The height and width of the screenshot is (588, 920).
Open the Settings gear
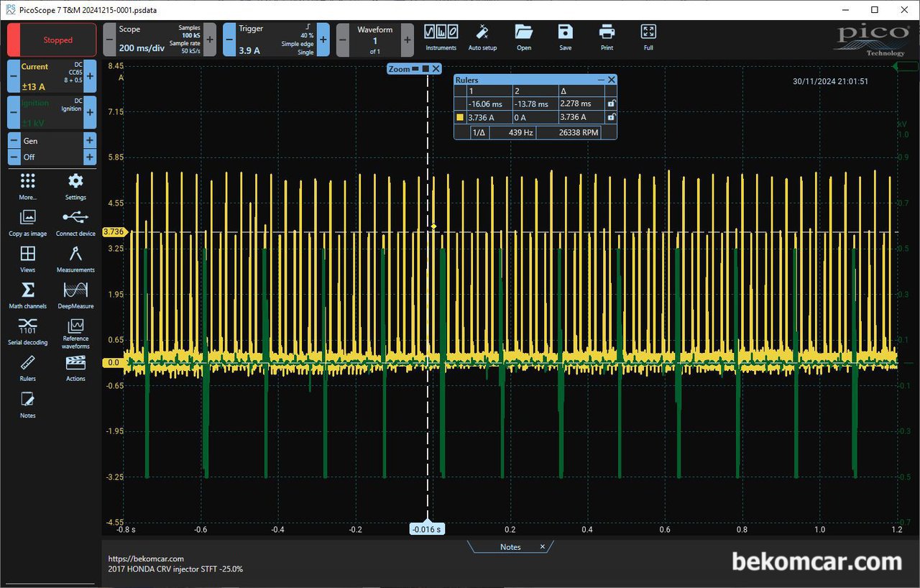point(75,186)
